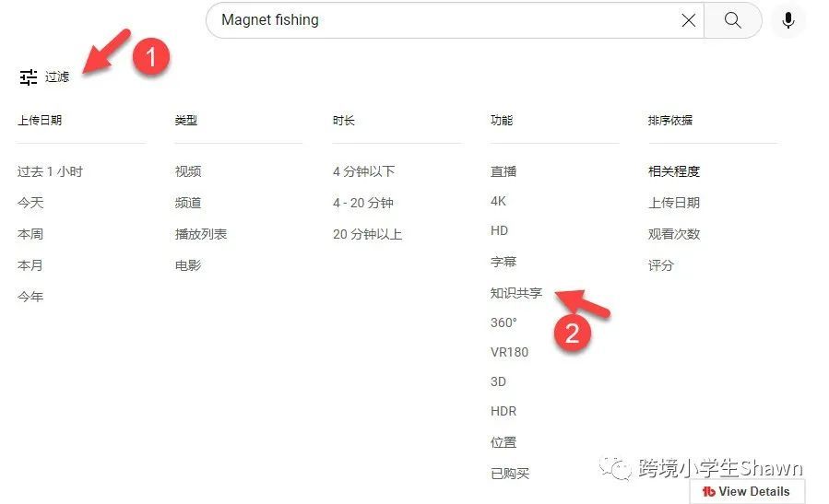Select the 过去 1 小时 upload filter
Screen dimensions: 829x504
point(50,171)
